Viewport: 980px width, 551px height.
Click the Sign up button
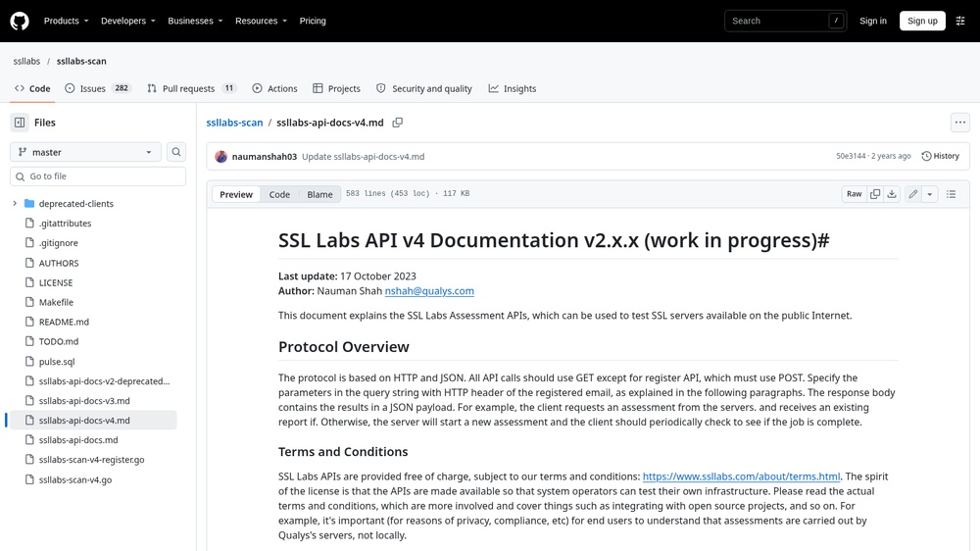[922, 21]
